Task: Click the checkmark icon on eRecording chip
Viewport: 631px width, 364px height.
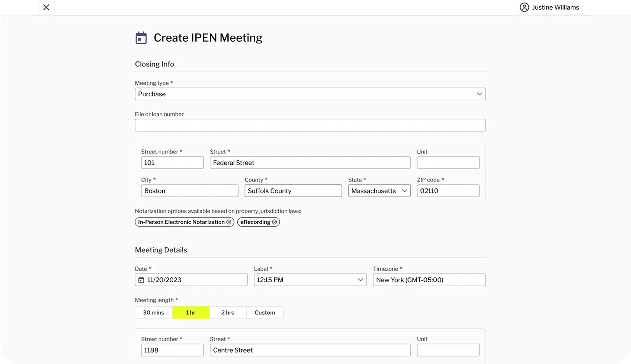Action: [x=275, y=222]
